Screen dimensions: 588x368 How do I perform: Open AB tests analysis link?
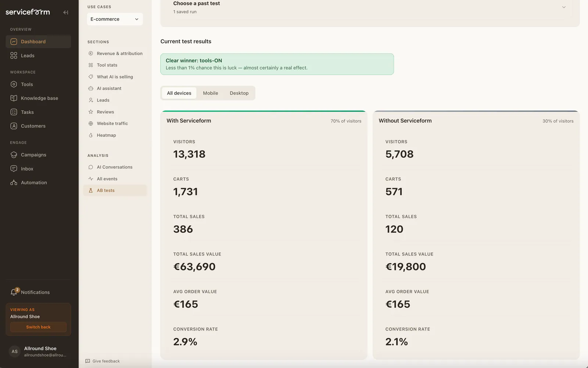(115, 190)
